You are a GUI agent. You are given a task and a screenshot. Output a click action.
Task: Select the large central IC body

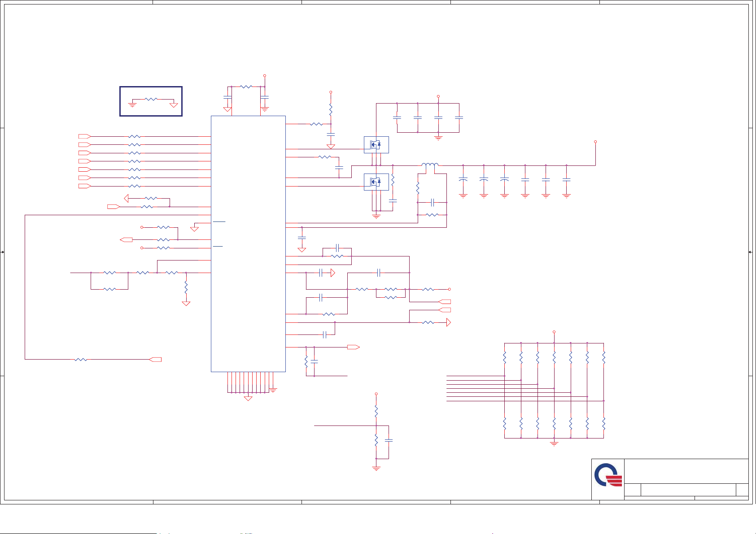[x=248, y=243]
